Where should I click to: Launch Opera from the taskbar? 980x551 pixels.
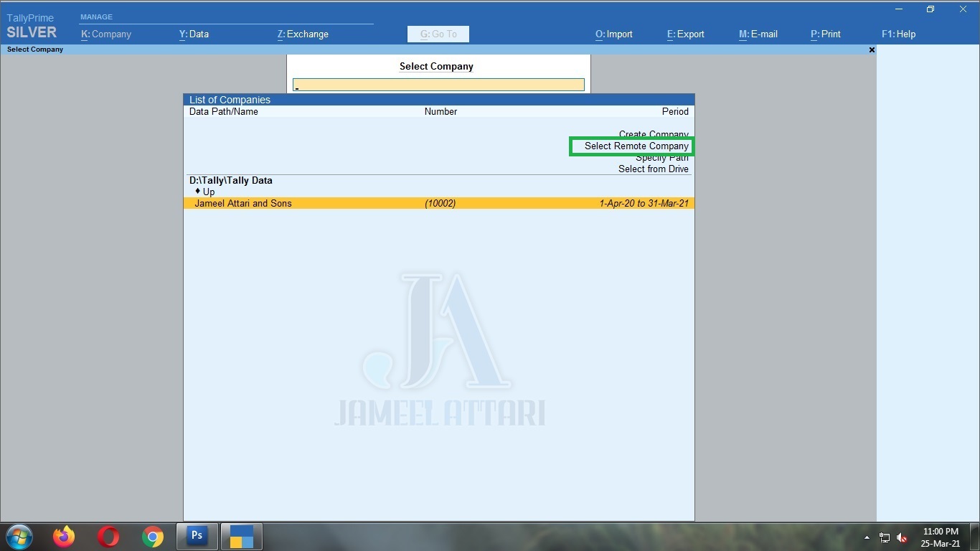click(108, 537)
